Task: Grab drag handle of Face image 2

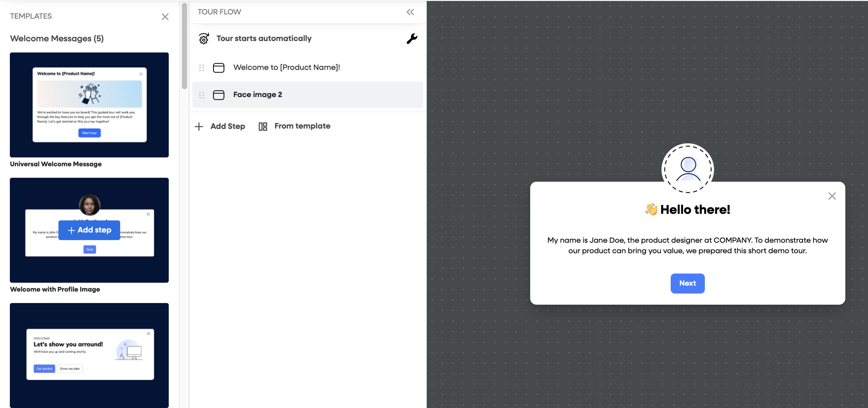Action: 202,95
